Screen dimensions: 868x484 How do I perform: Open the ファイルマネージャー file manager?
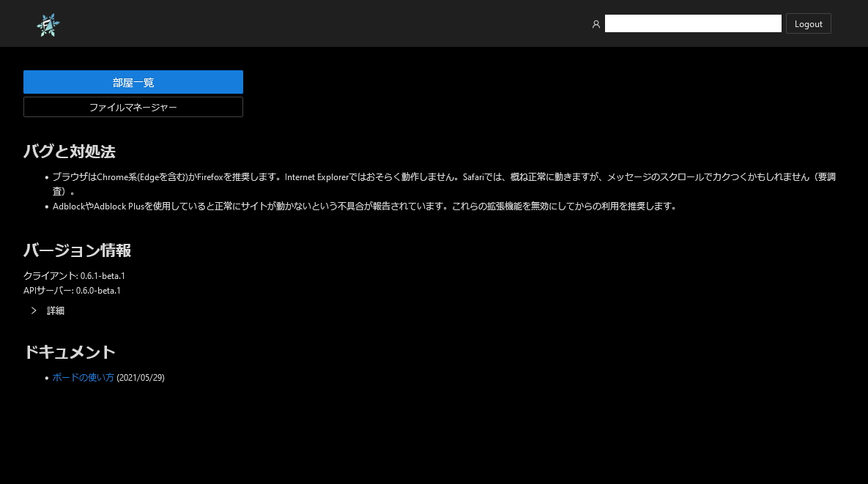click(x=133, y=107)
